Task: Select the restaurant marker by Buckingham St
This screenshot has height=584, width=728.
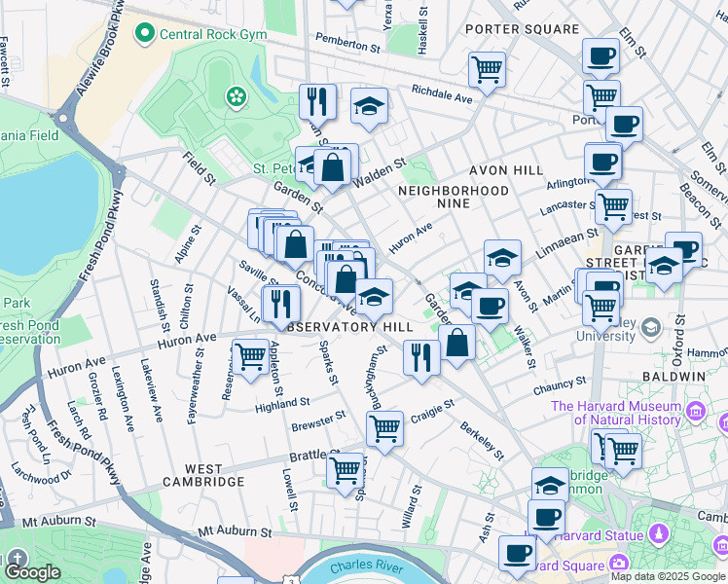Action: click(x=421, y=358)
